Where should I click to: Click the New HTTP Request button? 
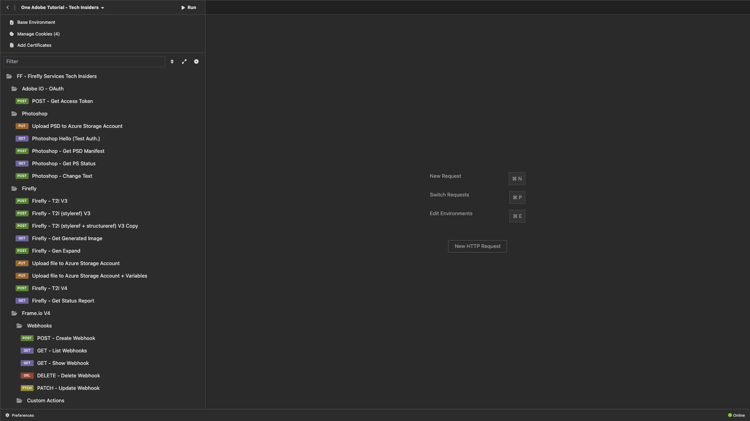pos(477,246)
